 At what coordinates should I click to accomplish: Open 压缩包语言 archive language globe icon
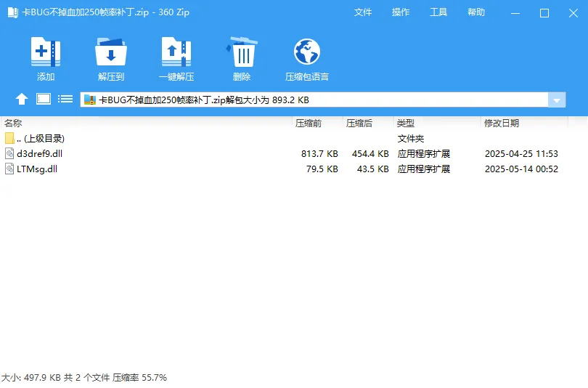coord(307,53)
